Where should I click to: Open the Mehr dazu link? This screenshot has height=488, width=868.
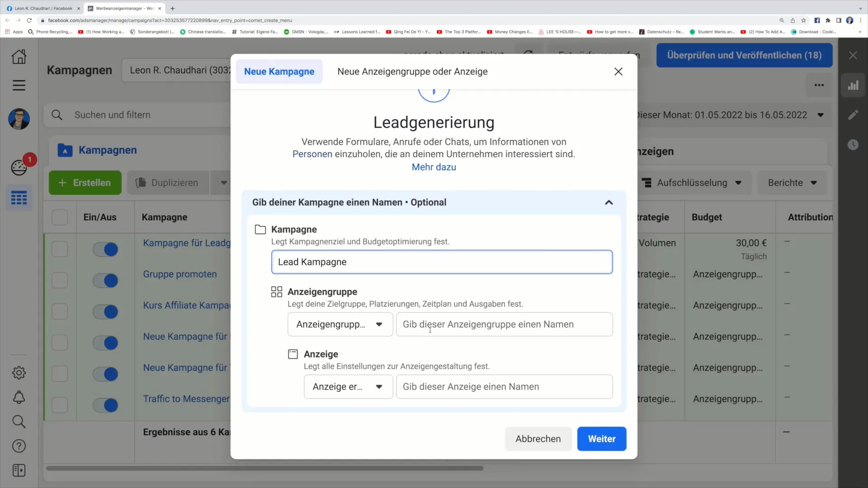tap(434, 167)
